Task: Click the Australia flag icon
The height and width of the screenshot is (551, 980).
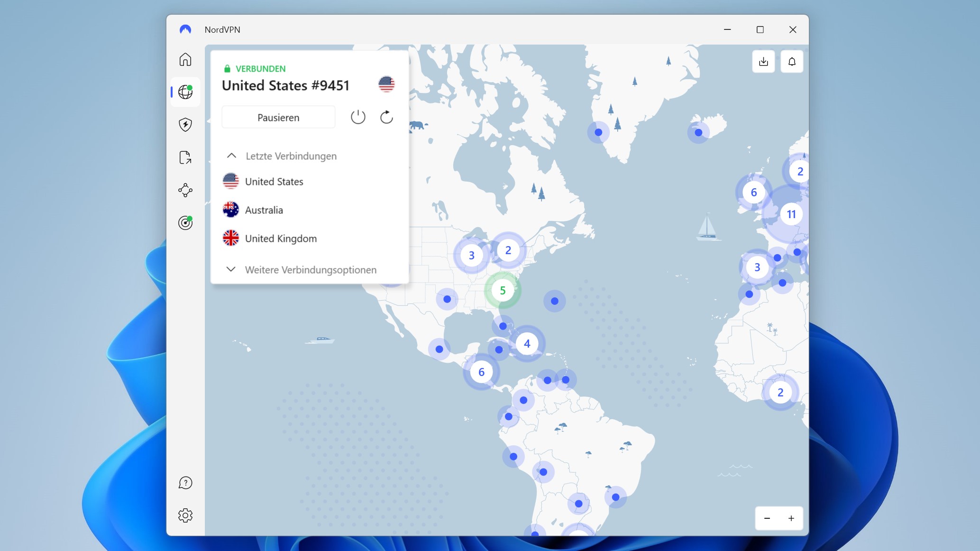Action: click(x=231, y=210)
